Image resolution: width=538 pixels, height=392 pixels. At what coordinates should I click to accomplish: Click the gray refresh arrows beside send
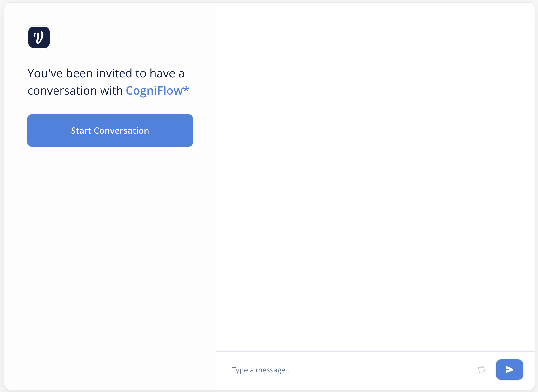pos(481,369)
